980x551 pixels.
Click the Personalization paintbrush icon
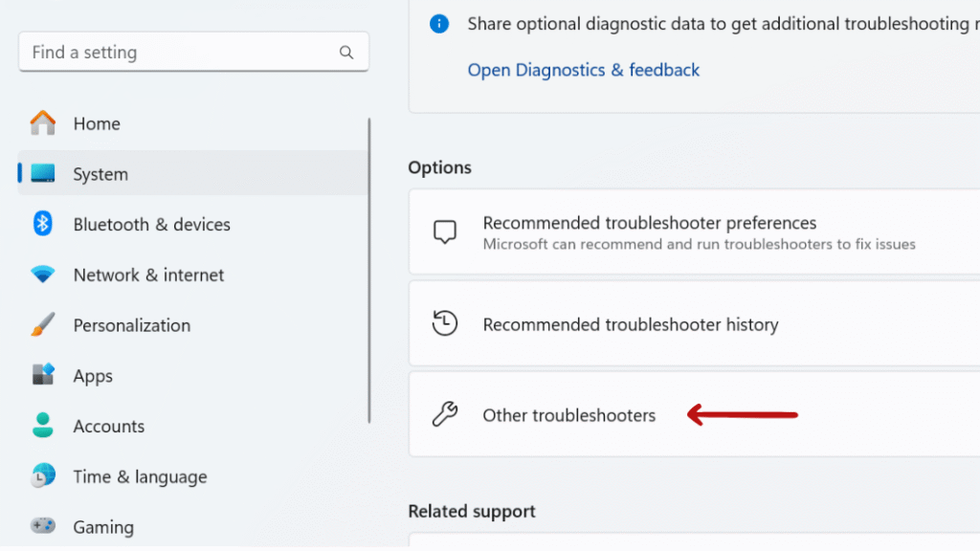(42, 324)
